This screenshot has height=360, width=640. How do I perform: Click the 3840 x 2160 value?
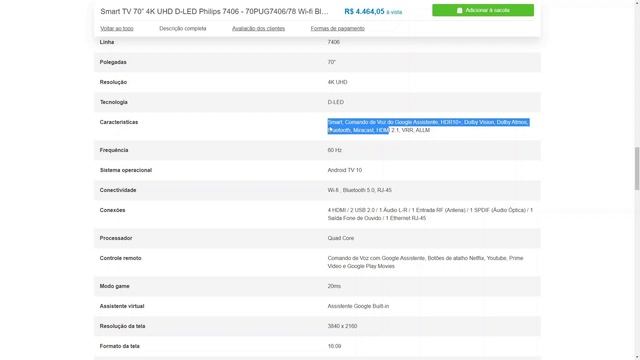(x=342, y=326)
